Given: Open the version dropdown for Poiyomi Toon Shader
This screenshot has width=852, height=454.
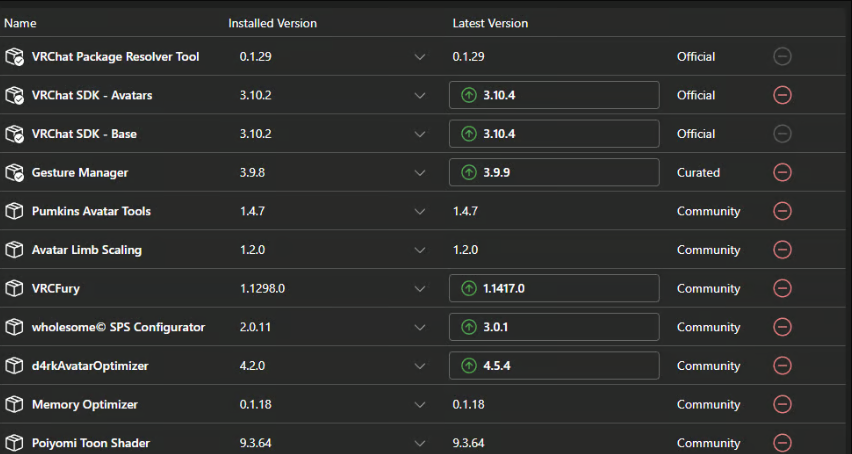Looking at the screenshot, I should (x=420, y=444).
